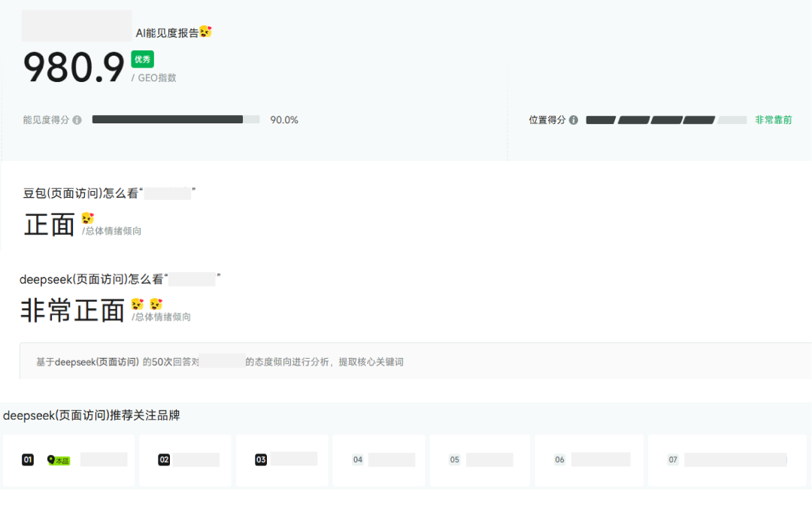Click the 总体情绪倾向 label under 豆包
812x522 pixels.
click(112, 231)
